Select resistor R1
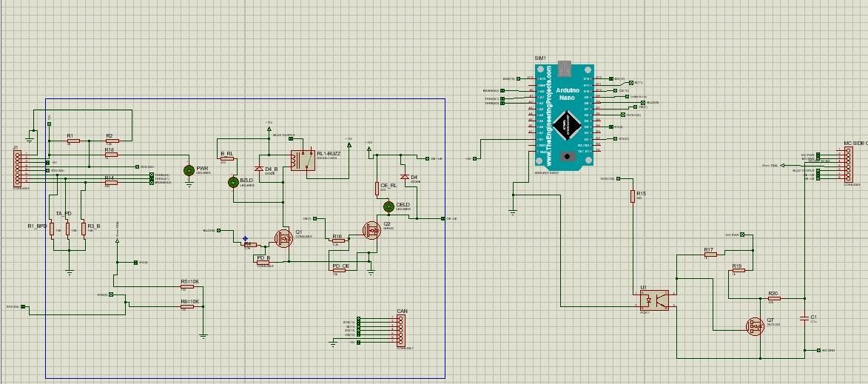This screenshot has width=868, height=384. pyautogui.click(x=73, y=141)
